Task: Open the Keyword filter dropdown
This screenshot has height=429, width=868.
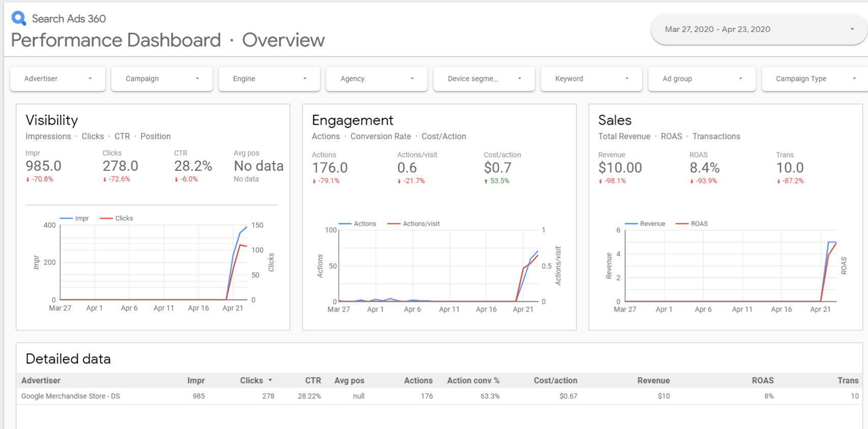Action: point(591,79)
